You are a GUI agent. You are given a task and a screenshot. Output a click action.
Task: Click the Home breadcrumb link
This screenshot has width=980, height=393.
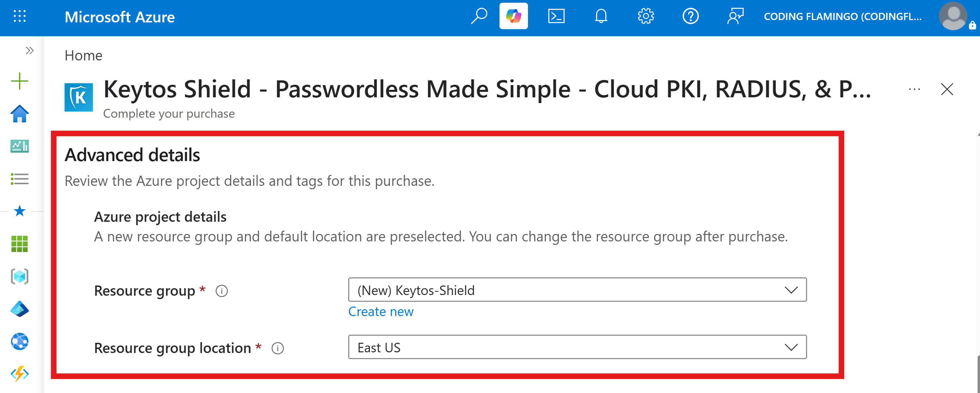pyautogui.click(x=83, y=56)
